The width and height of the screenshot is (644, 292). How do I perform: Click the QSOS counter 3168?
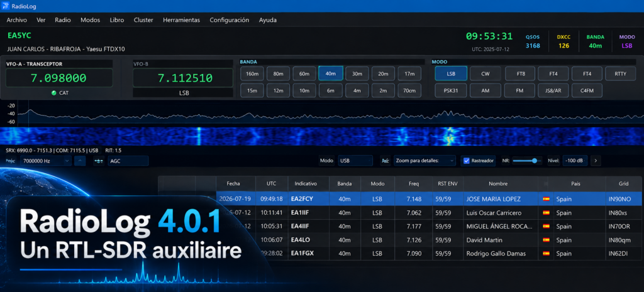tap(533, 45)
